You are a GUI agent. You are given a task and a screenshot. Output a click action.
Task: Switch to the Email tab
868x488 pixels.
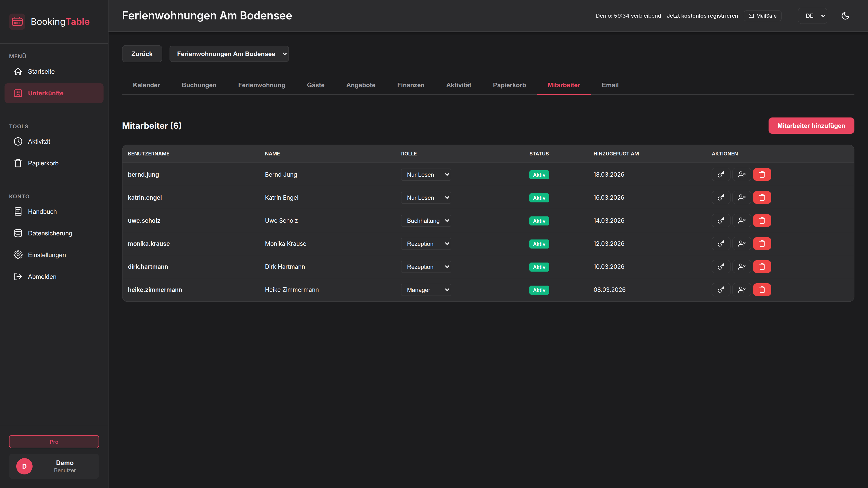coord(610,85)
